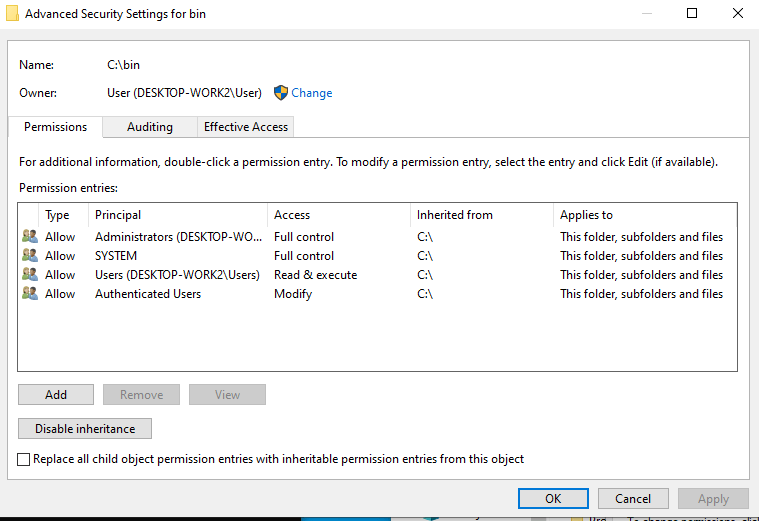759x521 pixels.
Task: Close the Advanced Security Settings window
Action: click(738, 13)
